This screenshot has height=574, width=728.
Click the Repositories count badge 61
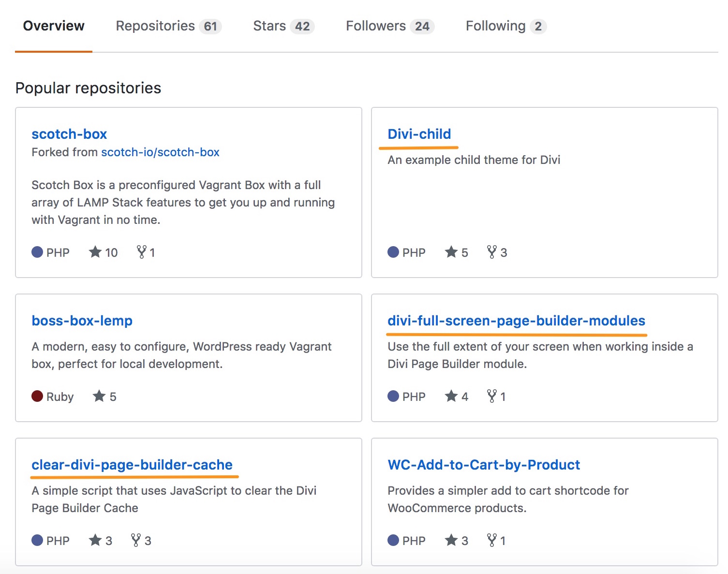click(210, 26)
